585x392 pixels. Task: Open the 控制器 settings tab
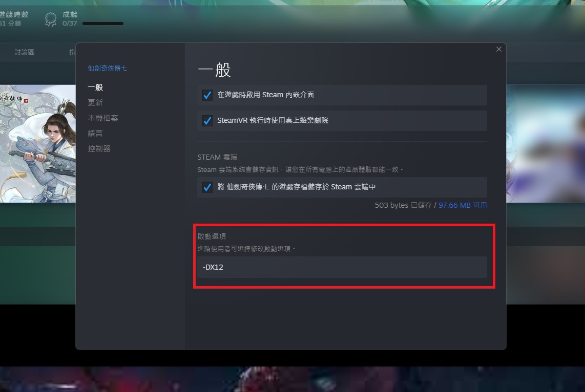[99, 149]
